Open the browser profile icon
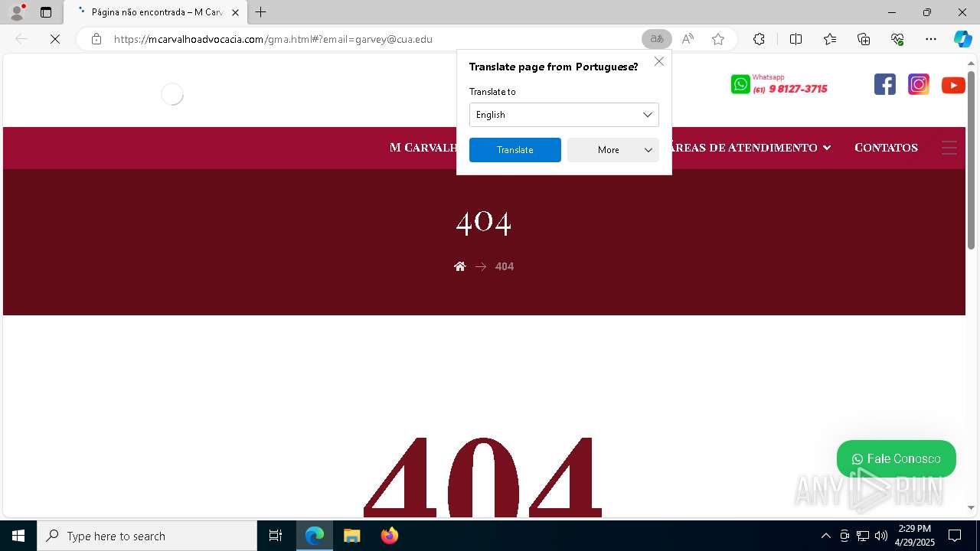This screenshot has height=551, width=980. coord(17,12)
